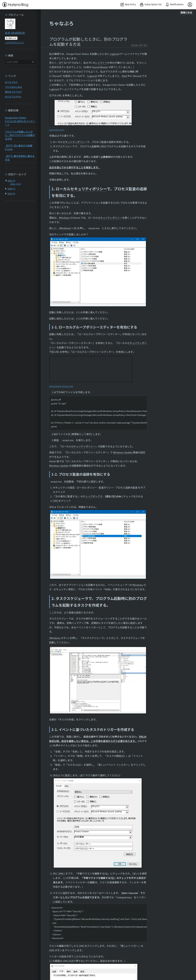Open the superuser.com reference link
This screenshot has height=980, width=196.
pyautogui.click(x=57, y=130)
